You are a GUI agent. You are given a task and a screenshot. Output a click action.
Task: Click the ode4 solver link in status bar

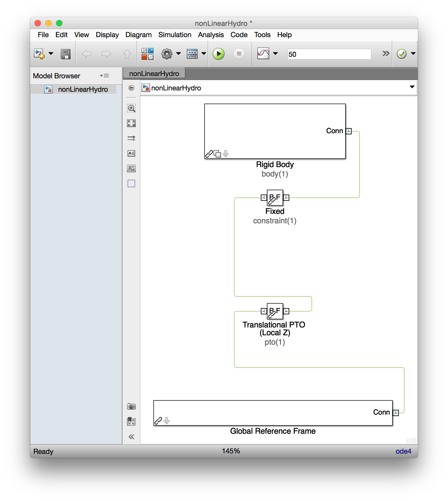coord(403,451)
